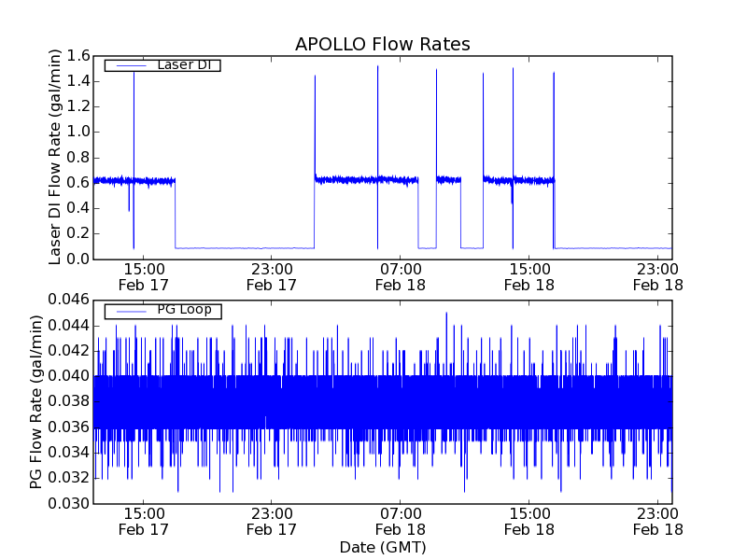Image resolution: width=747 pixels, height=560 pixels.
Task: Click the 1.6 tick on the top y-axis
Action: pos(78,56)
